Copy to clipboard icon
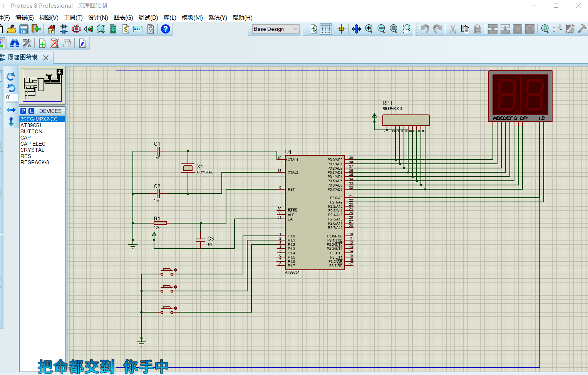This screenshot has width=588, height=375. 465,29
